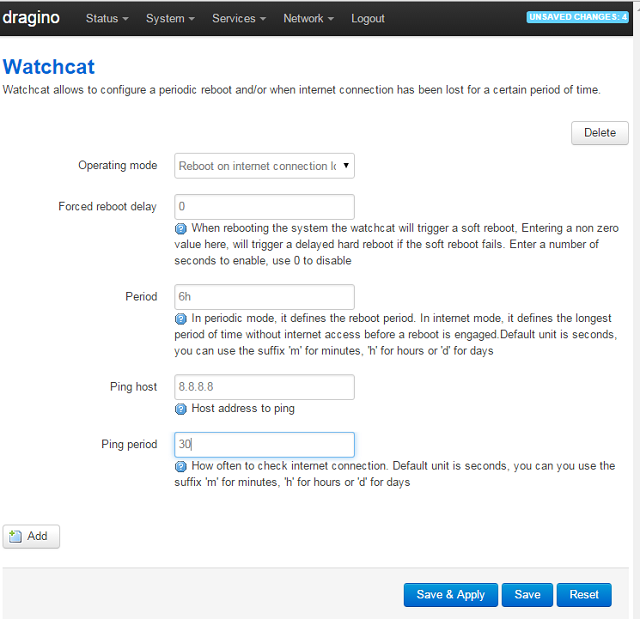Click the Logout link
640x619 pixels.
pos(368,18)
